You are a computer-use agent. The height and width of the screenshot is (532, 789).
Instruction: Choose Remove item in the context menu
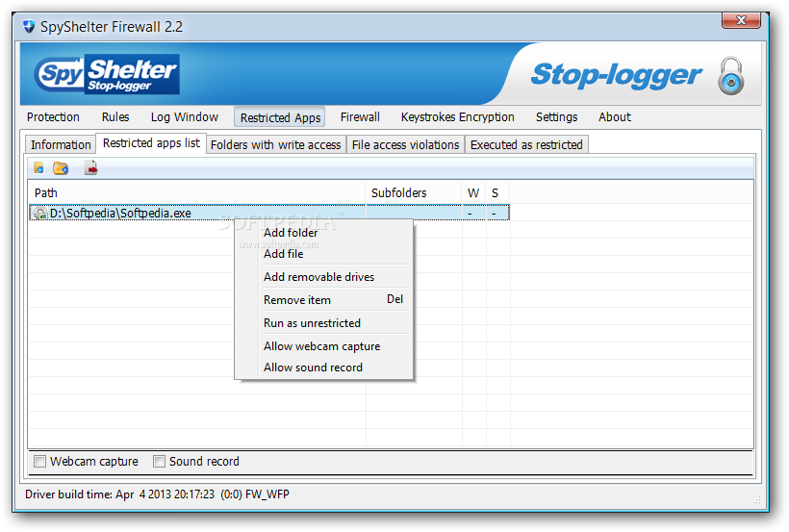(324, 300)
